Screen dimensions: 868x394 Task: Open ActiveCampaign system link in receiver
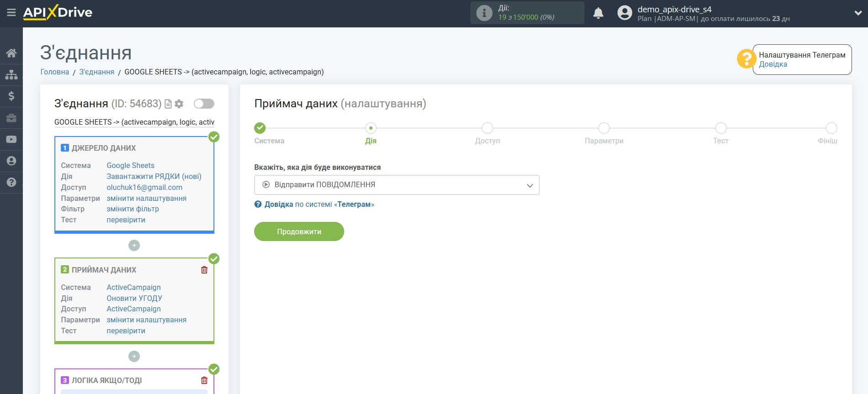[134, 288]
